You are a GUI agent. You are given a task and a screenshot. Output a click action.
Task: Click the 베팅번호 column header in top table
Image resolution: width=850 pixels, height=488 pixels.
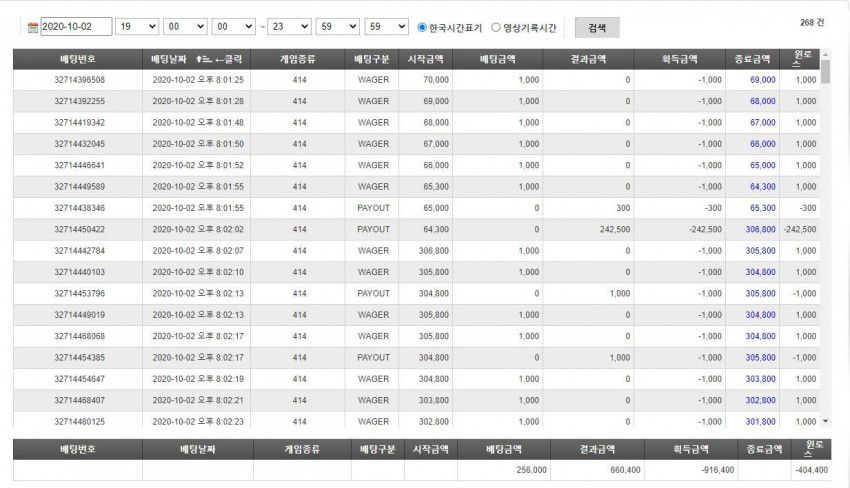click(78, 59)
